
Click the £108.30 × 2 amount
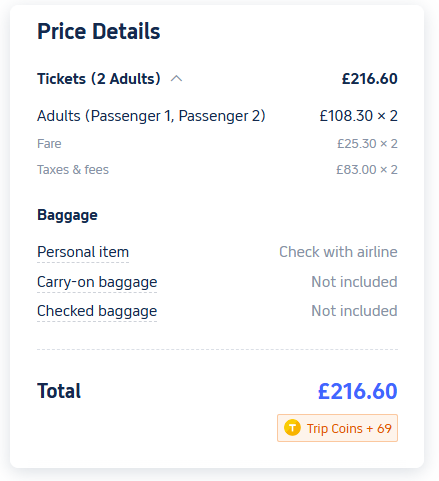pyautogui.click(x=359, y=116)
